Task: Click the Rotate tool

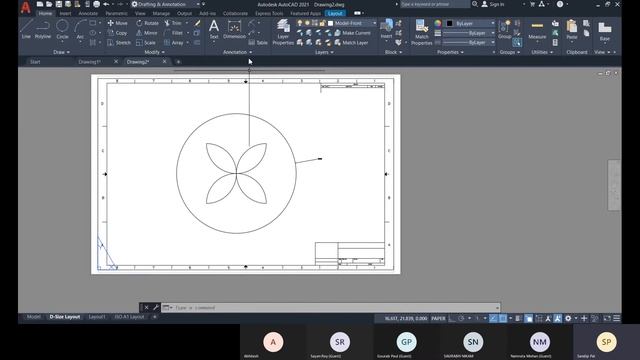Action: pyautogui.click(x=147, y=23)
